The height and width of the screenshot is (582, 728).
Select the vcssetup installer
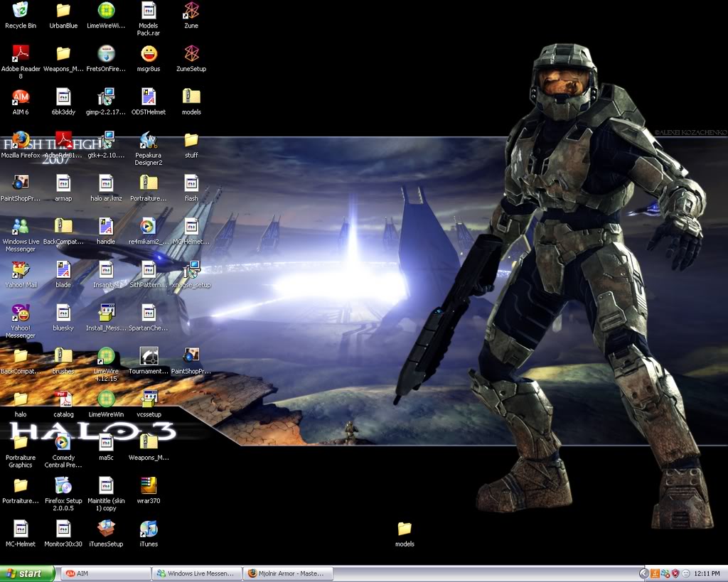point(149,399)
